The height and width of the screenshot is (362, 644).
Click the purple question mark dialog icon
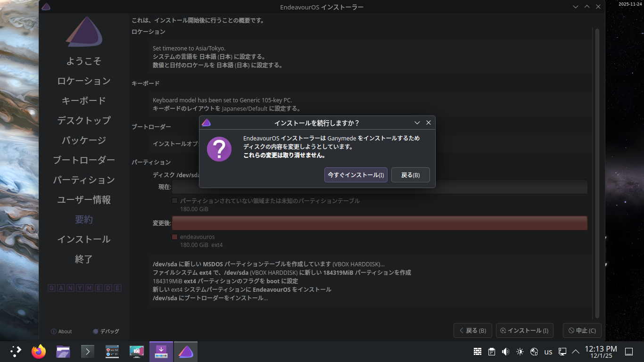pos(219,149)
